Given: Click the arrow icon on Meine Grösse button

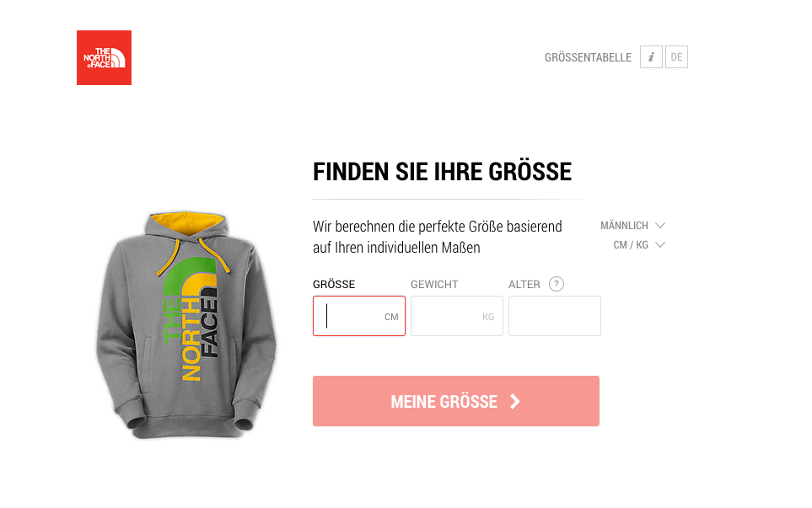Looking at the screenshot, I should [514, 402].
